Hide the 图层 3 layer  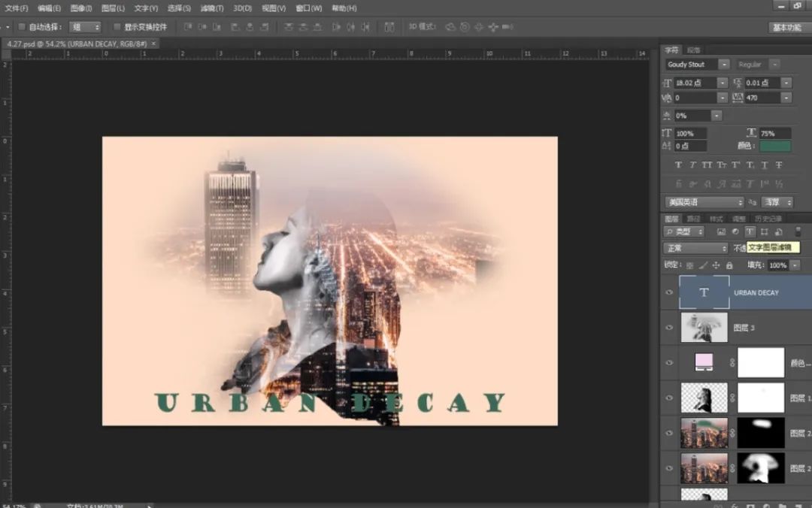click(669, 328)
